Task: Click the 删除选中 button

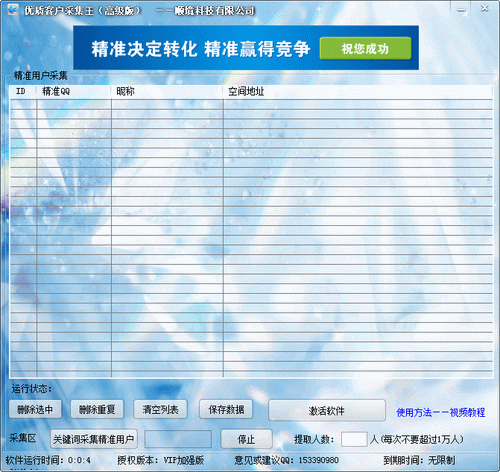Action: pos(35,409)
